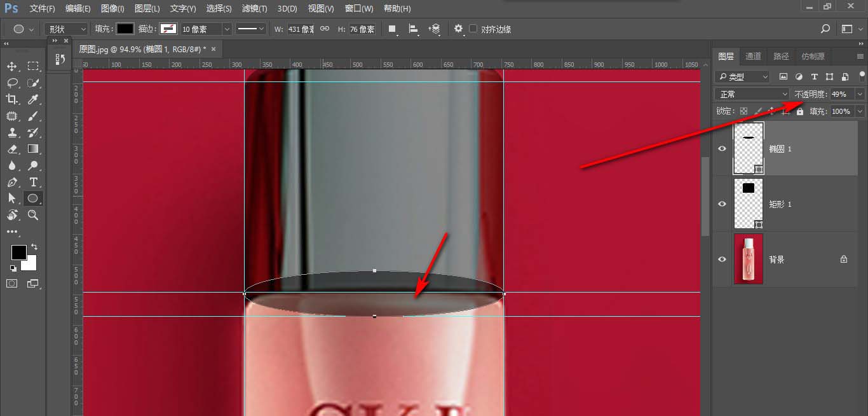The height and width of the screenshot is (416, 868).
Task: Toggle type layer filter
Action: pyautogui.click(x=814, y=76)
